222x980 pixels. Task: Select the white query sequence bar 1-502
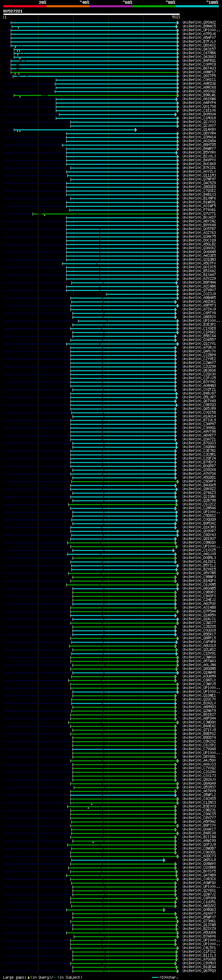tap(92, 14)
